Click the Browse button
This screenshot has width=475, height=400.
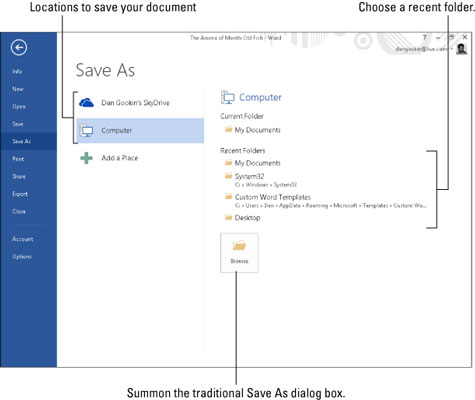tap(239, 253)
